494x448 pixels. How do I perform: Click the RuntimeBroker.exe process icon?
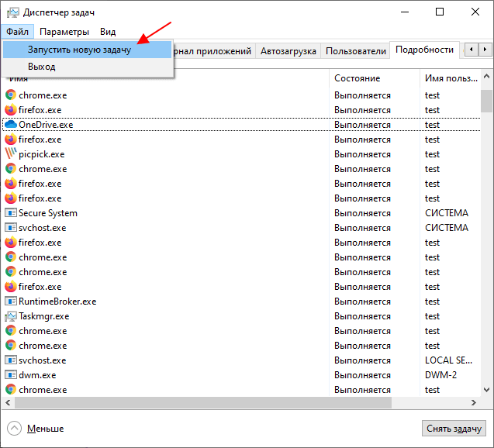click(x=11, y=302)
